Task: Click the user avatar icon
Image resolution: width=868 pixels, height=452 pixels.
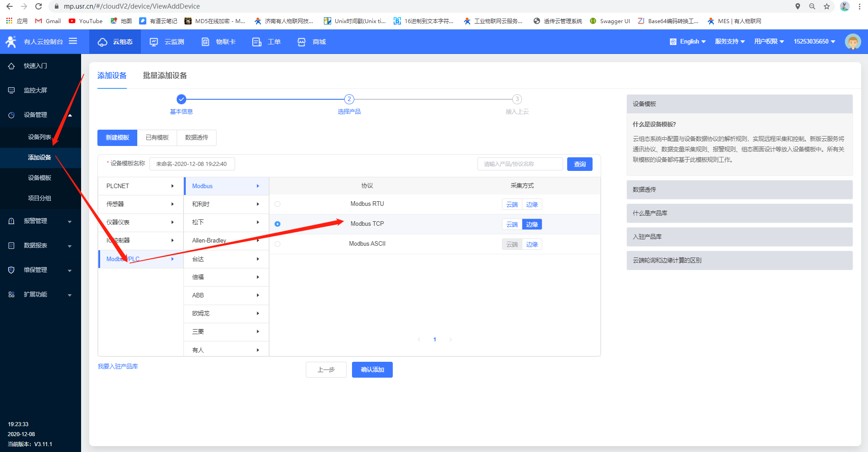Action: click(853, 42)
